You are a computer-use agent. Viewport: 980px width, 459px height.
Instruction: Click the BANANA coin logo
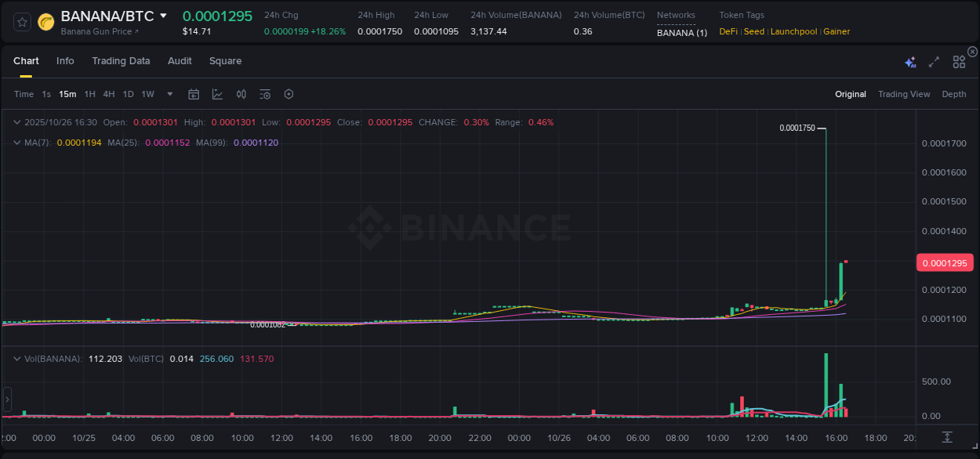point(45,22)
